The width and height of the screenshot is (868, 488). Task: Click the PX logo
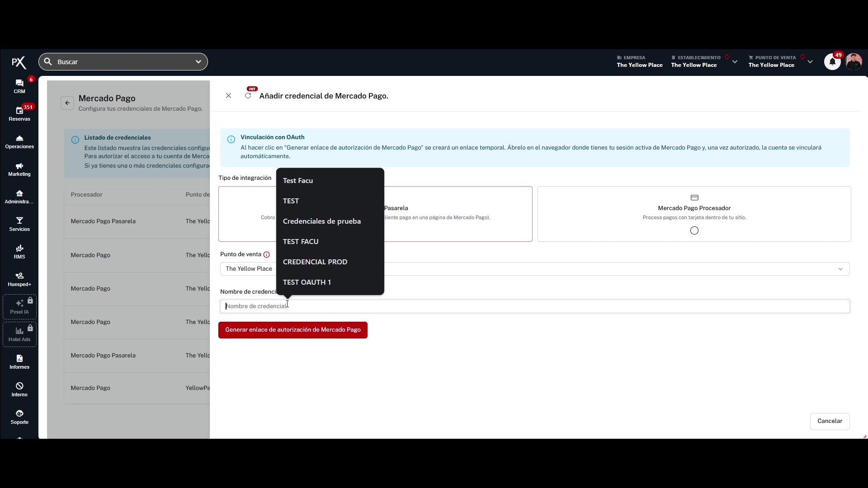19,62
